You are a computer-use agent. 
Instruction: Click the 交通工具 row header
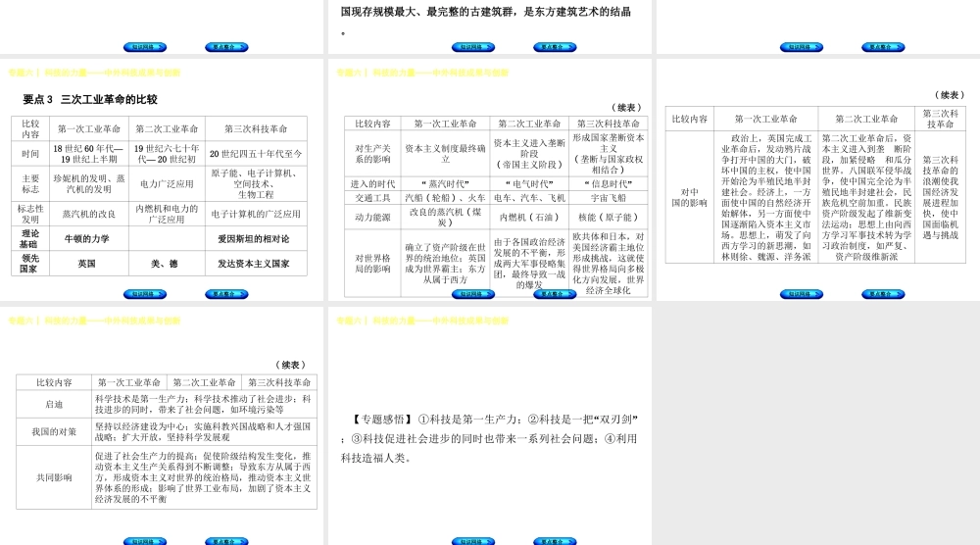pyautogui.click(x=372, y=197)
